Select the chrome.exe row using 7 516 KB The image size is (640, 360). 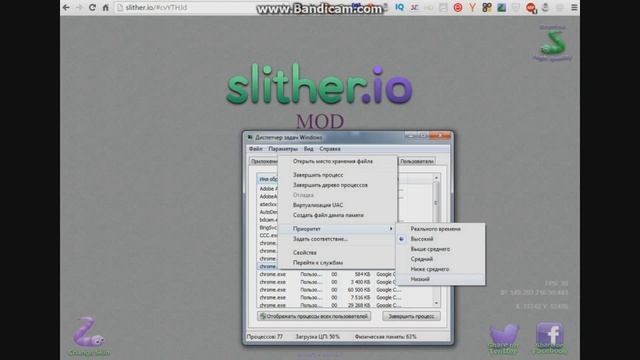tap(345, 298)
